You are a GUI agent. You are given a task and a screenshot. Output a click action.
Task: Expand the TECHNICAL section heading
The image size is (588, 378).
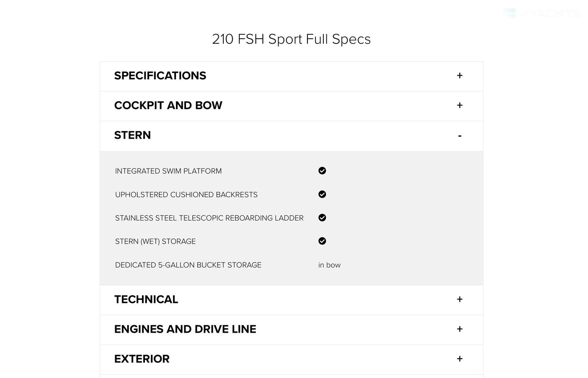point(146,299)
